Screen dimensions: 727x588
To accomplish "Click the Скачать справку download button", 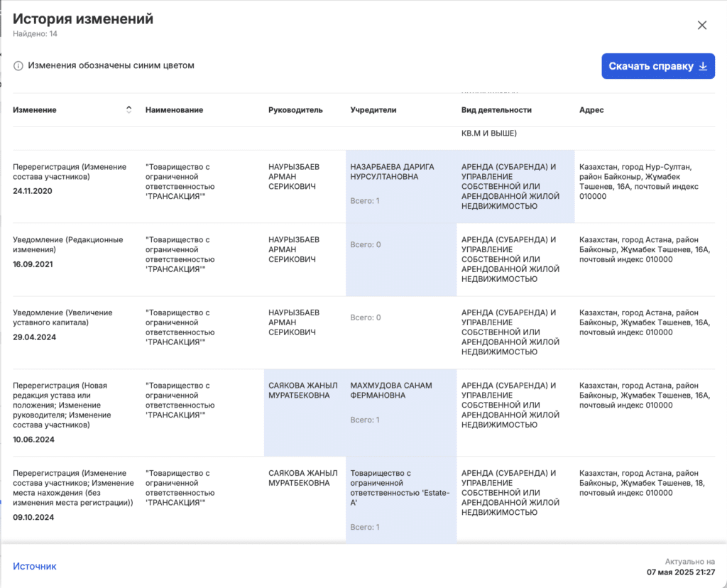I will tap(658, 66).
